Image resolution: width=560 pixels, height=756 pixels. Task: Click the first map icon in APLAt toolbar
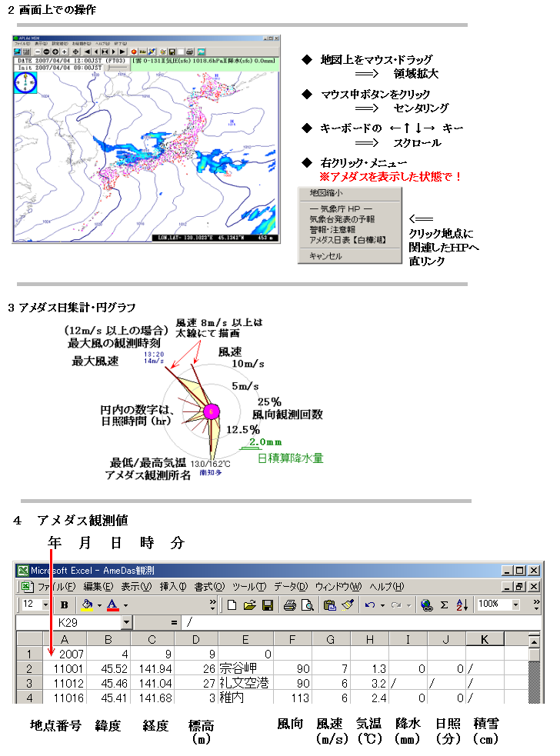(18, 52)
